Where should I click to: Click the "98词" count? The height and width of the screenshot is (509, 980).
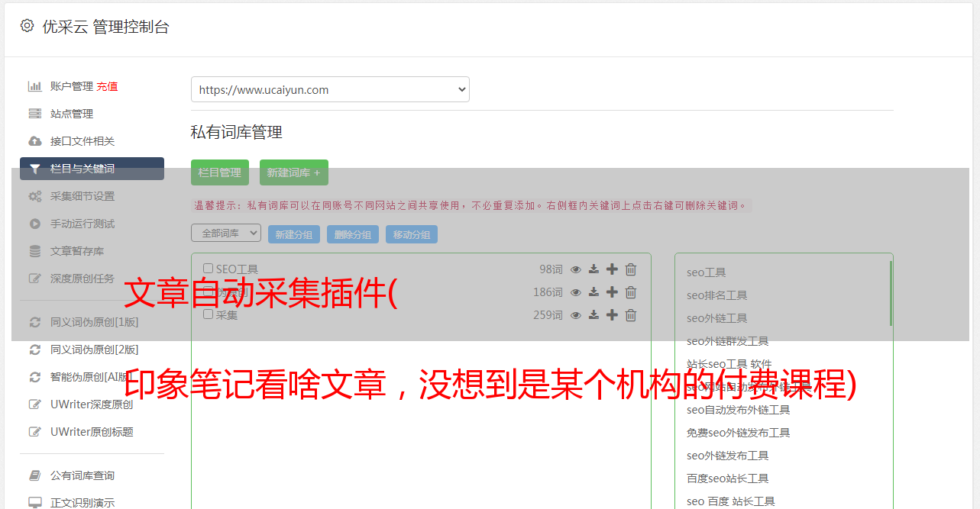pyautogui.click(x=551, y=269)
